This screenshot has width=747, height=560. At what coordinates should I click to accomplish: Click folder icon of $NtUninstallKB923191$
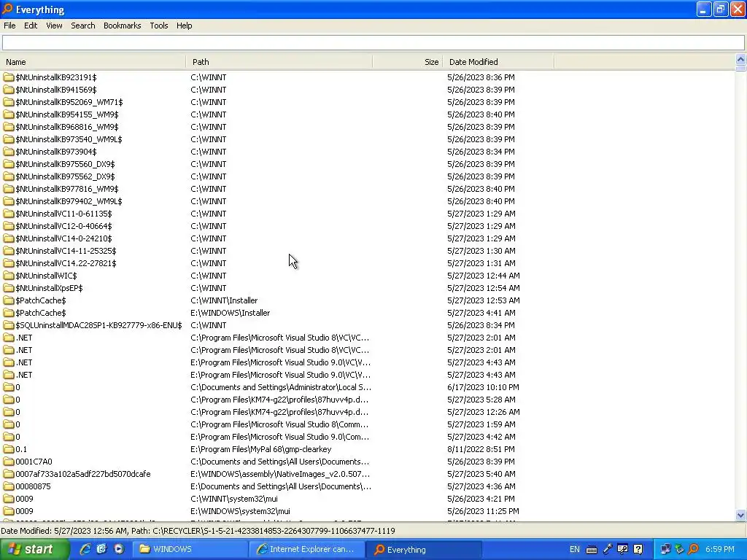click(x=9, y=77)
